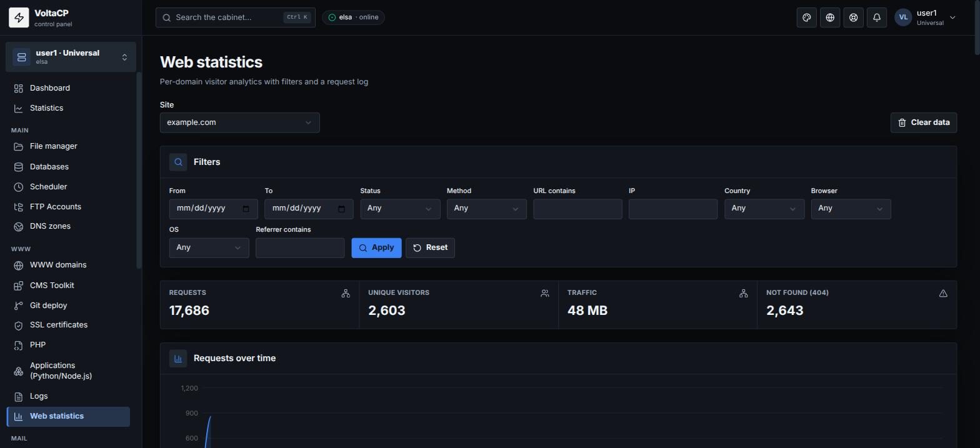The image size is (980, 448).
Task: Click the 48 MB traffic value
Action: pyautogui.click(x=587, y=311)
